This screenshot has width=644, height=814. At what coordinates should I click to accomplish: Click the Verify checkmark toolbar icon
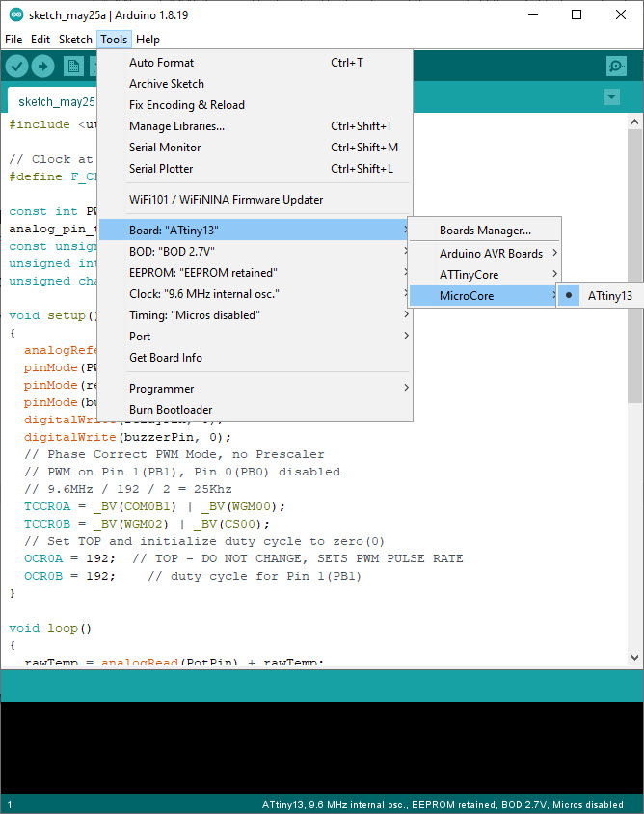16,66
